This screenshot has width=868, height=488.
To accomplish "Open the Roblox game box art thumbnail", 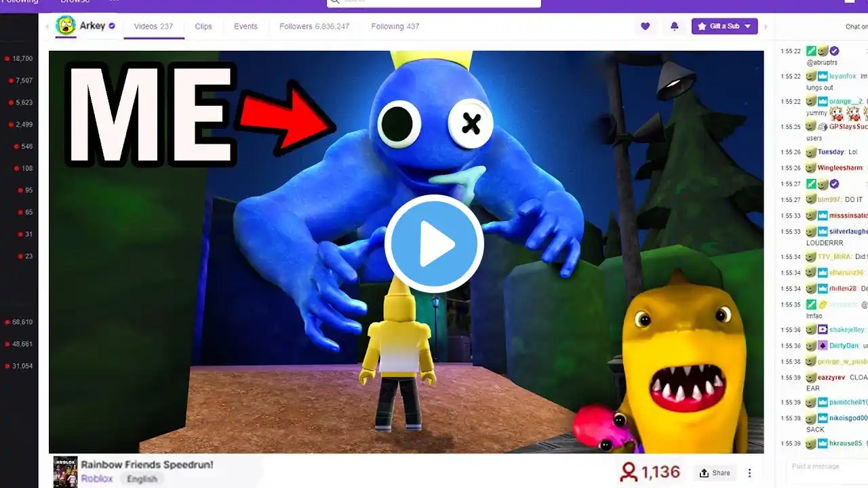I will coord(65,472).
